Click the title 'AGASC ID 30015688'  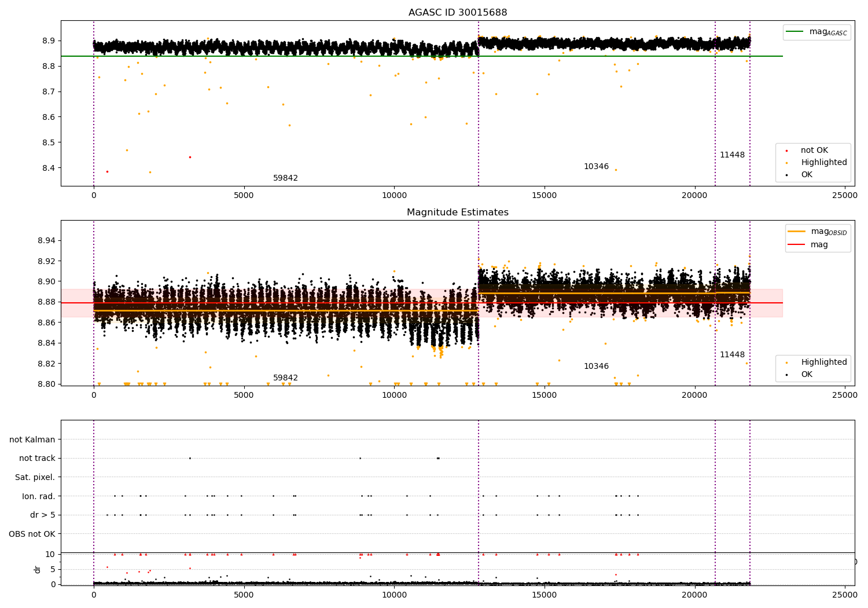click(458, 13)
